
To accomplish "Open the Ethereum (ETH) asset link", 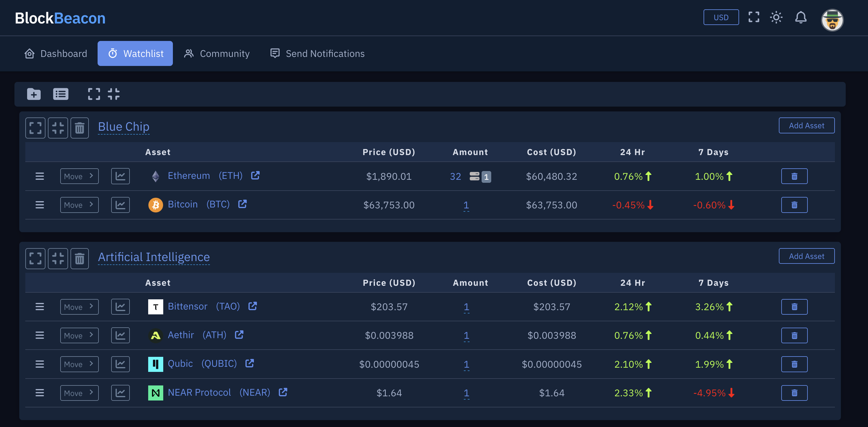I will tap(205, 176).
